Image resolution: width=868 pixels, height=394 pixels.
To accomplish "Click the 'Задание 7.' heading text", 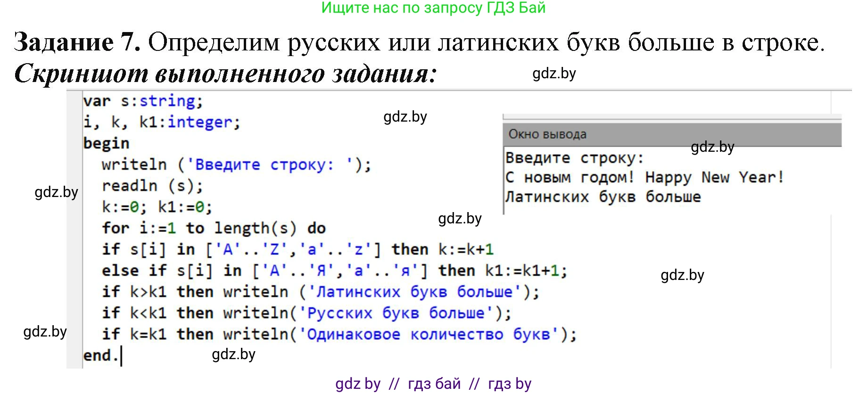I will [x=77, y=42].
